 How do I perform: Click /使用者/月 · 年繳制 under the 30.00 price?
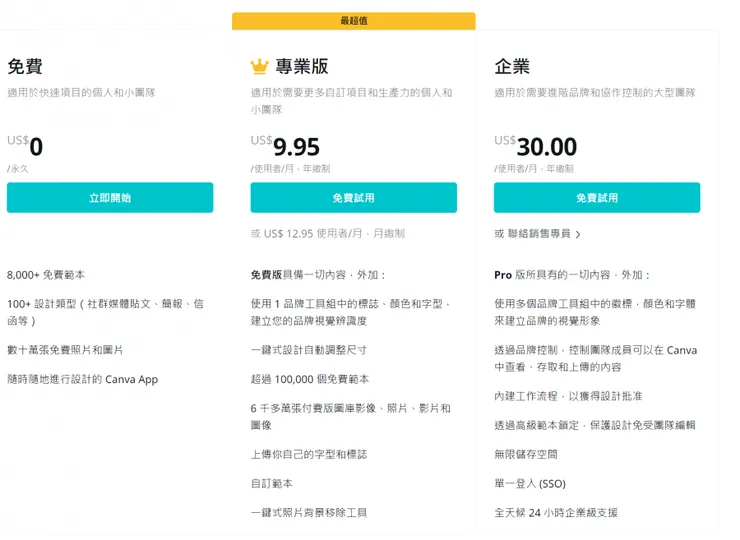[534, 169]
